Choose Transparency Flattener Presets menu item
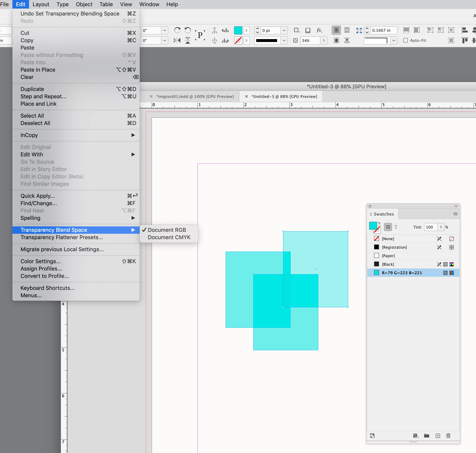This screenshot has width=476, height=453. (x=62, y=237)
